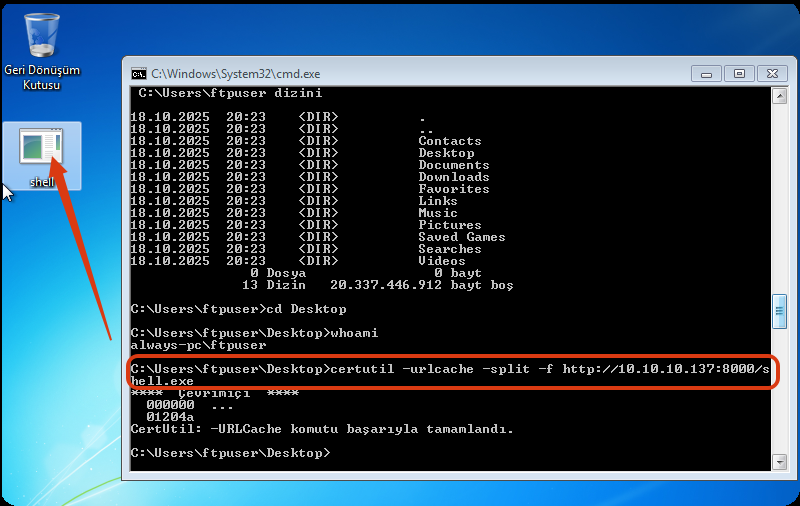Maximize the cmd.exe window
The width and height of the screenshot is (800, 506).
coord(738,73)
